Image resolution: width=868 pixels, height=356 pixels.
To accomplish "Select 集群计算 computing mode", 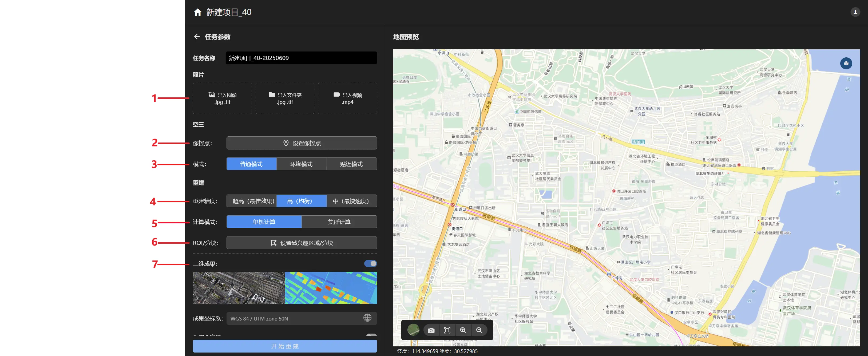I will point(339,222).
